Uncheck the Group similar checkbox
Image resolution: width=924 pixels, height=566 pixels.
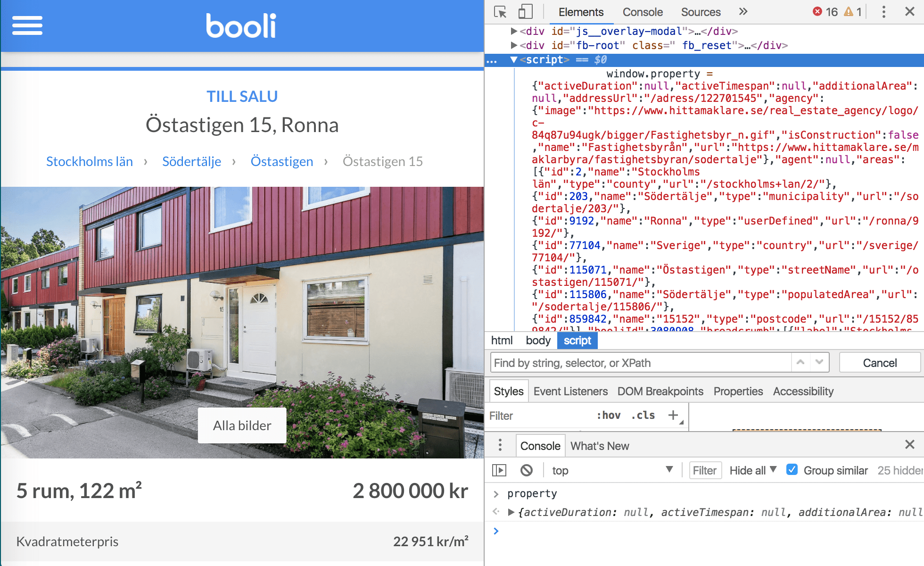[x=792, y=470]
